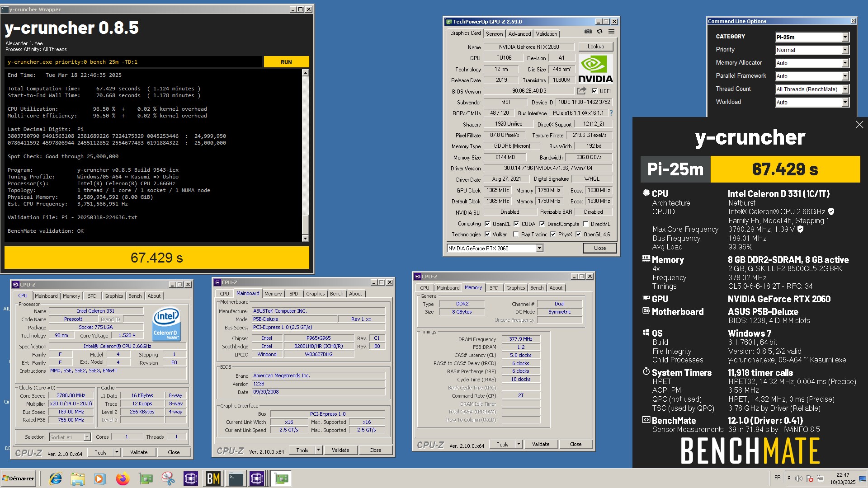868x488 pixels.
Task: Open Internet Explorer from the taskbar
Action: (x=56, y=479)
